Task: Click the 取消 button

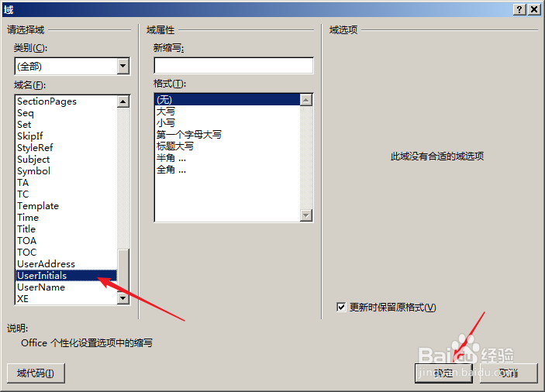Action: [x=509, y=373]
